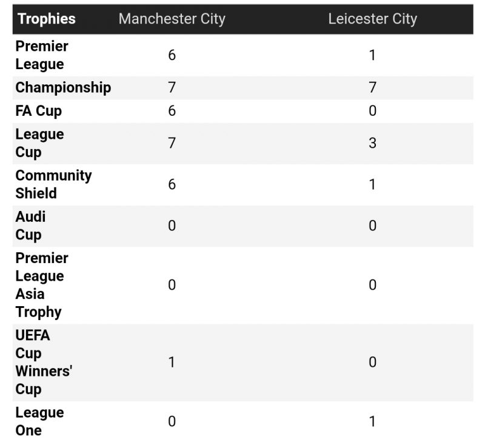This screenshot has width=485, height=448.
Task: Click Manchester City's Championship count
Action: (172, 87)
